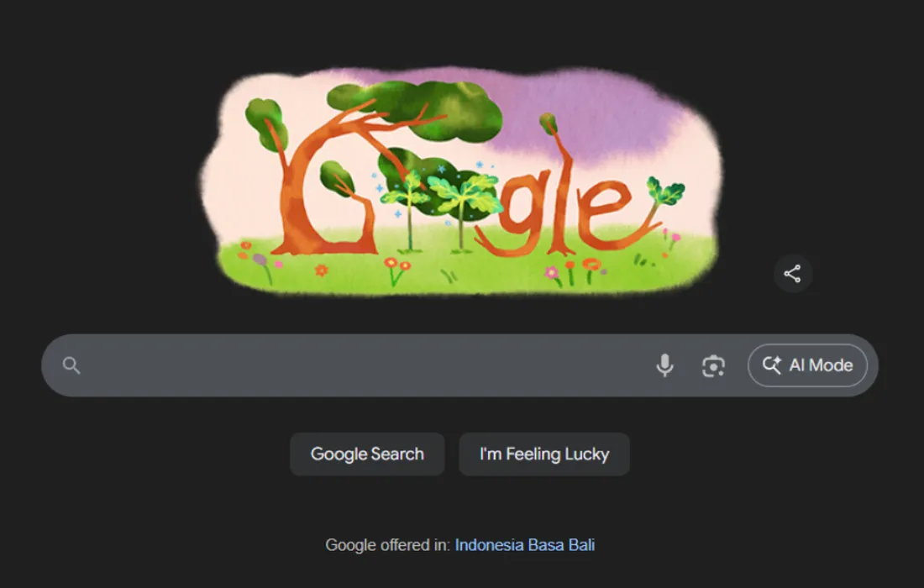Viewport: 924px width, 588px height.
Task: Start voice search with the microphone icon
Action: tap(664, 365)
